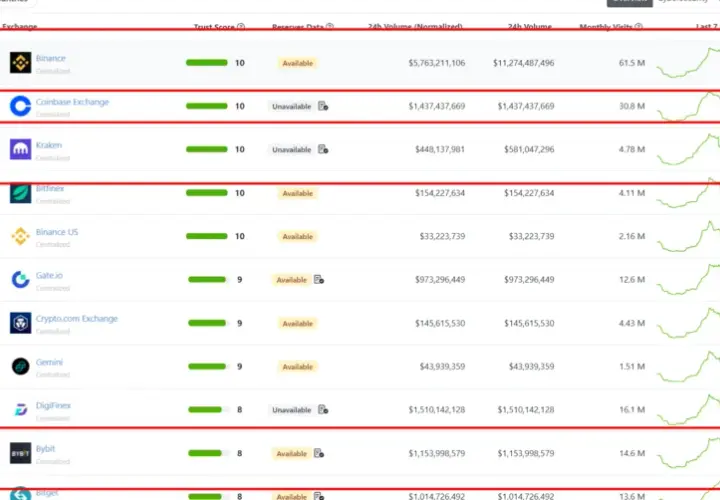This screenshot has width=720, height=500.
Task: Click the Binance US logo
Action: tap(21, 236)
